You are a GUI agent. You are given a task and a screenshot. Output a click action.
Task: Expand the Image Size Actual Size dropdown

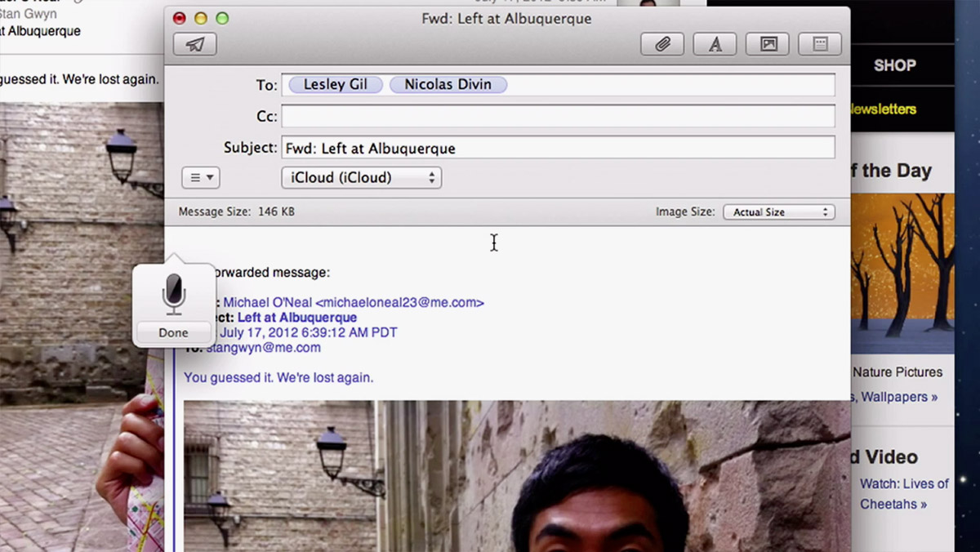pos(778,211)
